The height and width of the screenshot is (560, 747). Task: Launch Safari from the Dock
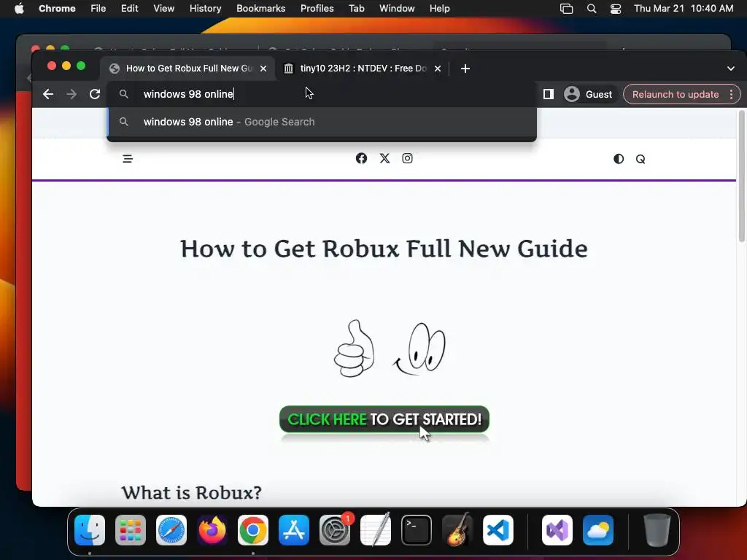point(171,530)
